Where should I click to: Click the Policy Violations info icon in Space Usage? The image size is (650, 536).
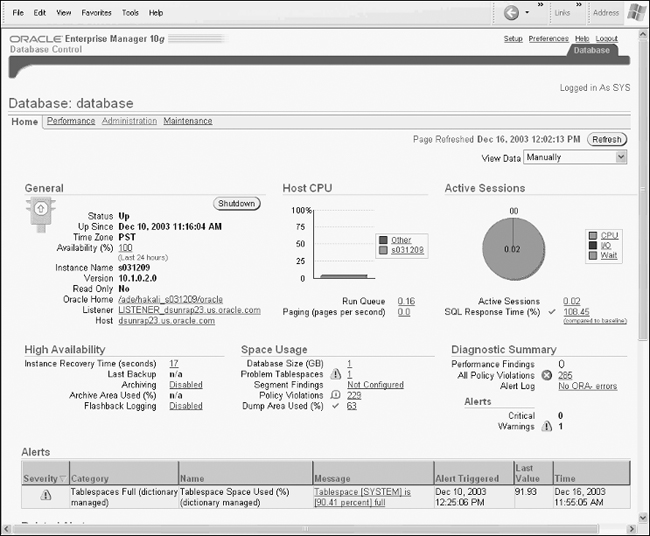pyautogui.click(x=335, y=395)
